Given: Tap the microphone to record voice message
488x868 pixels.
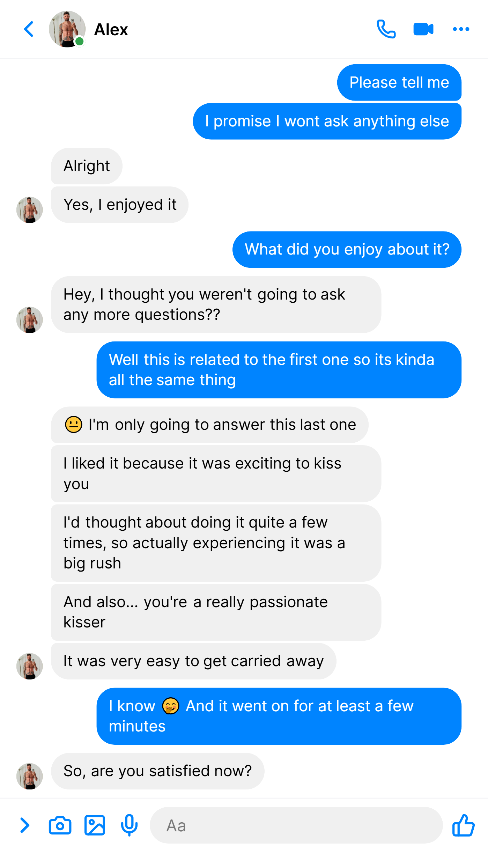Looking at the screenshot, I should (129, 825).
